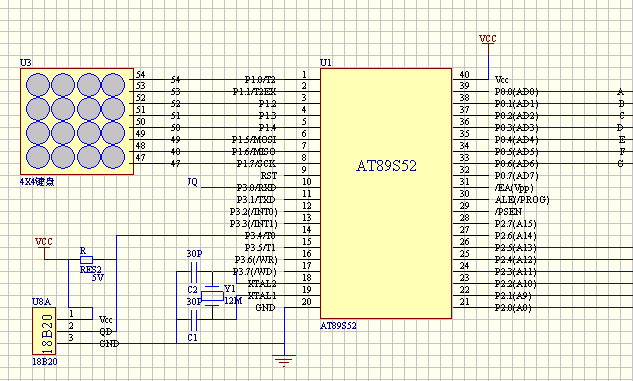
Task: Click the 12M crystal value text
Action: (233, 301)
